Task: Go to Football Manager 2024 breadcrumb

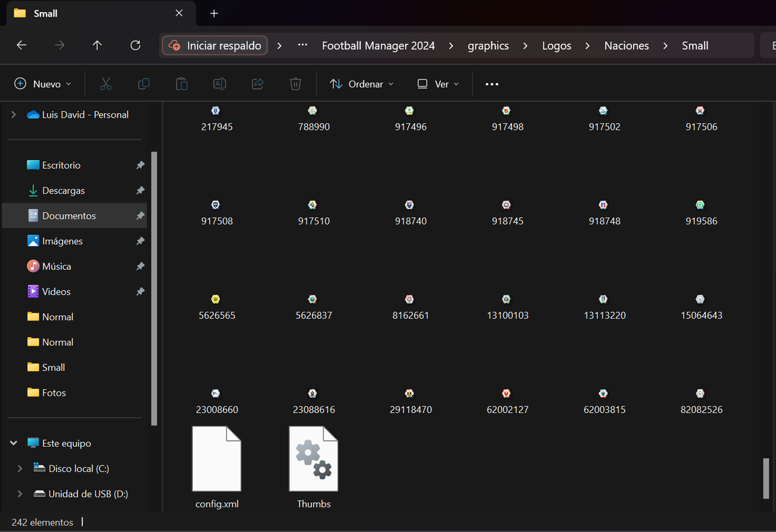Action: tap(378, 45)
